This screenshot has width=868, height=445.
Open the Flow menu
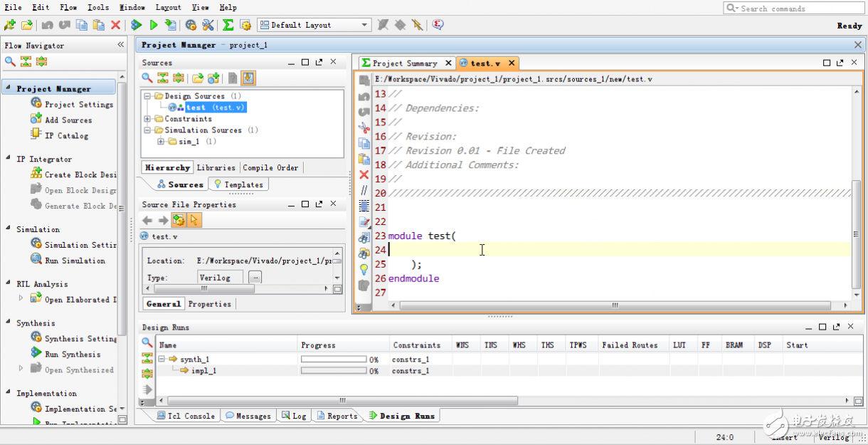pos(68,7)
